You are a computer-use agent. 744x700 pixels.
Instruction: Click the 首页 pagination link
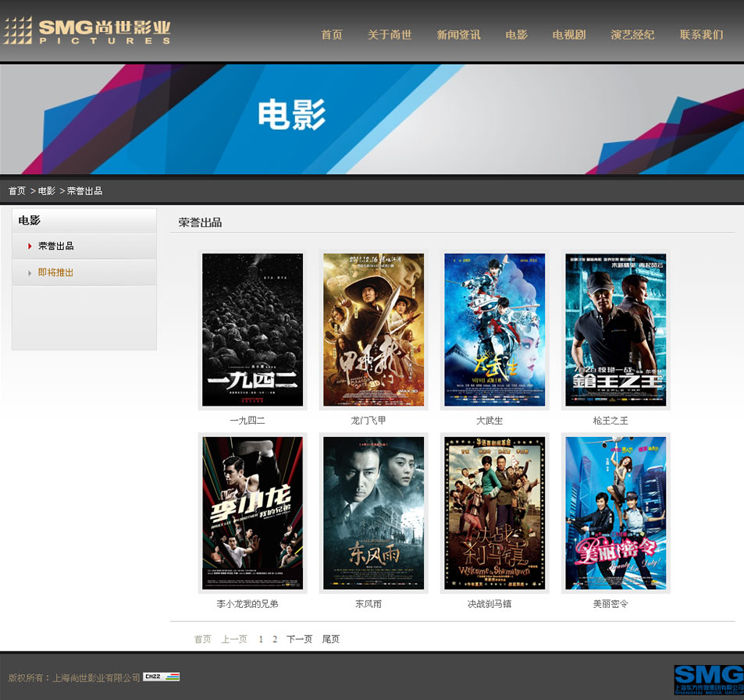203,639
